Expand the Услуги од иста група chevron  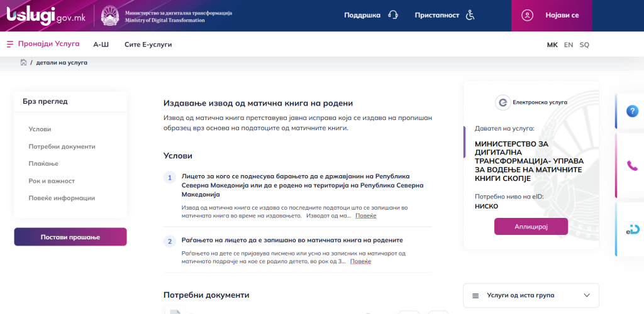click(x=587, y=295)
